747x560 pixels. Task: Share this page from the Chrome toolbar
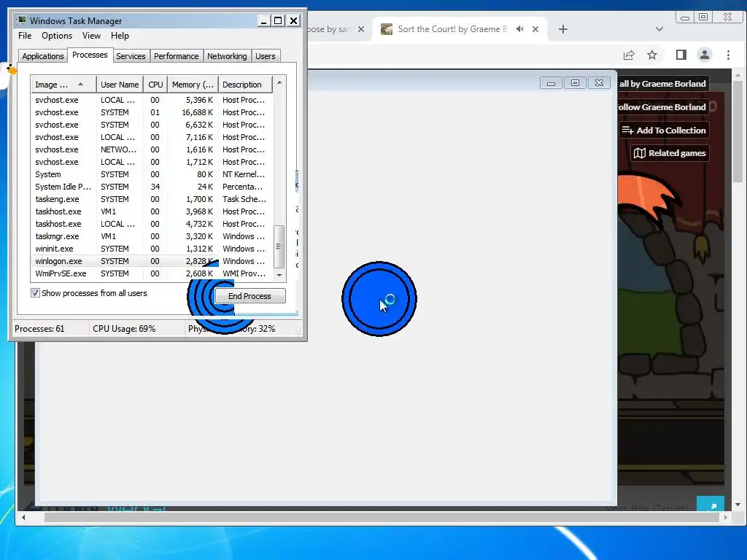629,55
